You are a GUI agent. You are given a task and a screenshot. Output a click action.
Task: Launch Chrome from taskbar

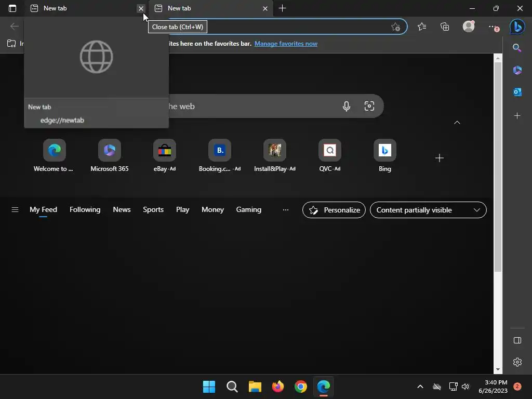pos(301,387)
